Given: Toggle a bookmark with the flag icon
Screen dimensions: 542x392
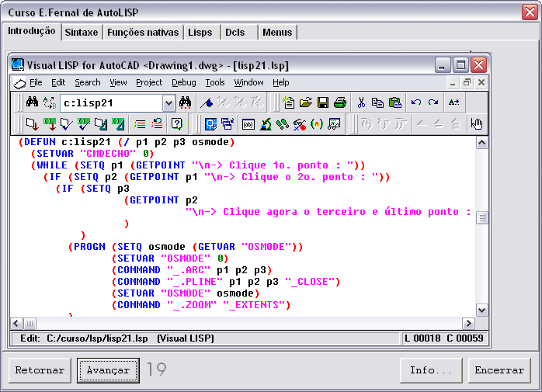Looking at the screenshot, I should (207, 102).
